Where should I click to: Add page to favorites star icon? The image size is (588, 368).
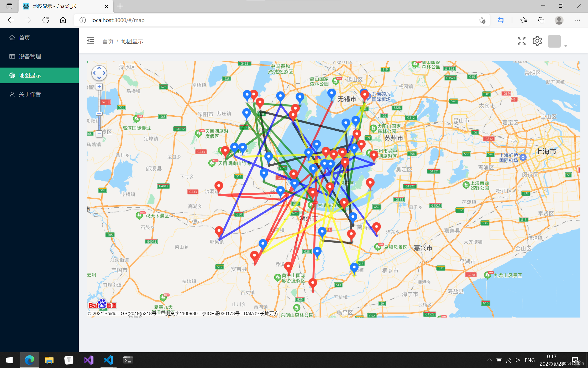tap(482, 20)
